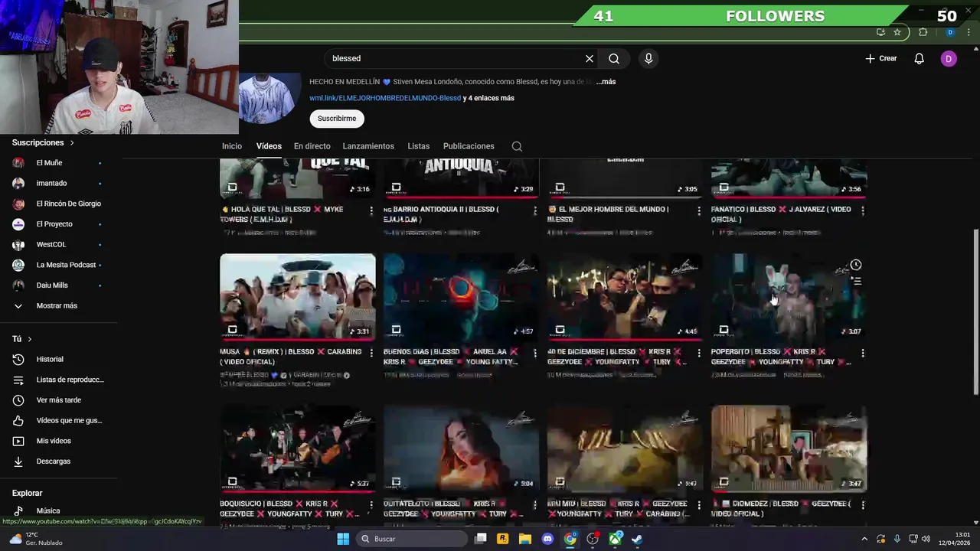The width and height of the screenshot is (980, 551).
Task: Open options menu for BUENOS DIAS video
Action: coord(535,353)
